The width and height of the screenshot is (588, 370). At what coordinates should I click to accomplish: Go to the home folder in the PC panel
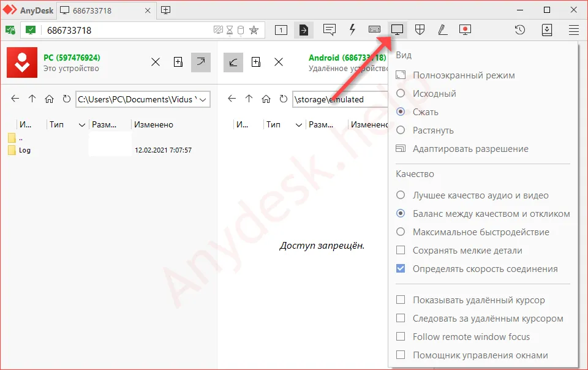[49, 99]
